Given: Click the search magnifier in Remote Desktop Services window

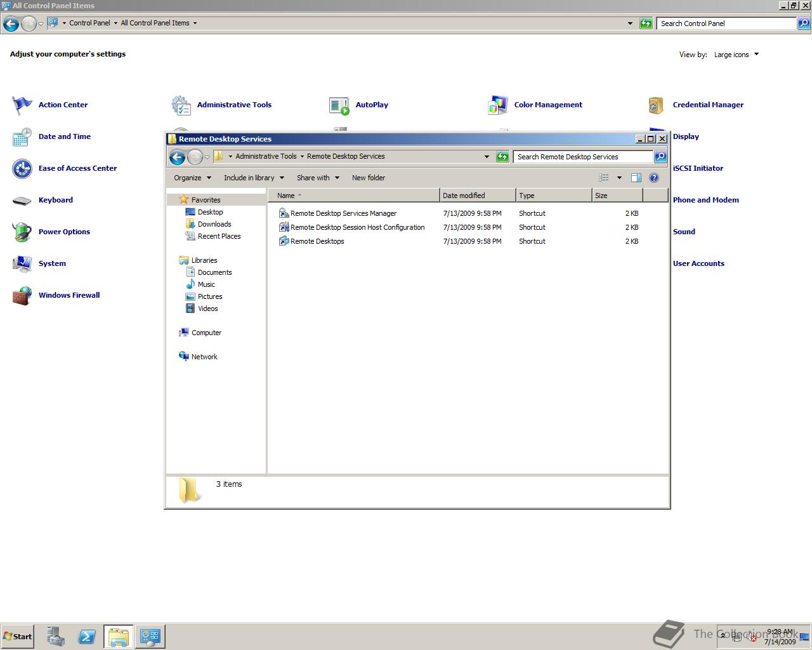Looking at the screenshot, I should click(660, 157).
